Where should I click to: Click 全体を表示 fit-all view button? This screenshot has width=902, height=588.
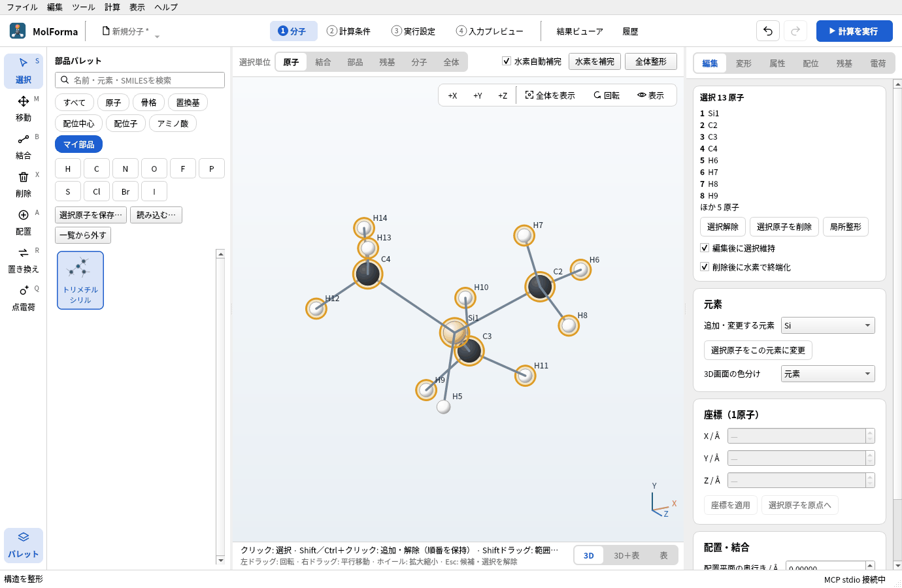coord(550,95)
